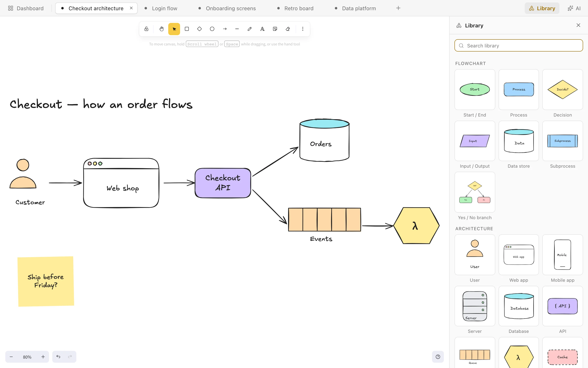The width and height of the screenshot is (588, 368).
Task: Open the more tools menu
Action: tap(303, 29)
